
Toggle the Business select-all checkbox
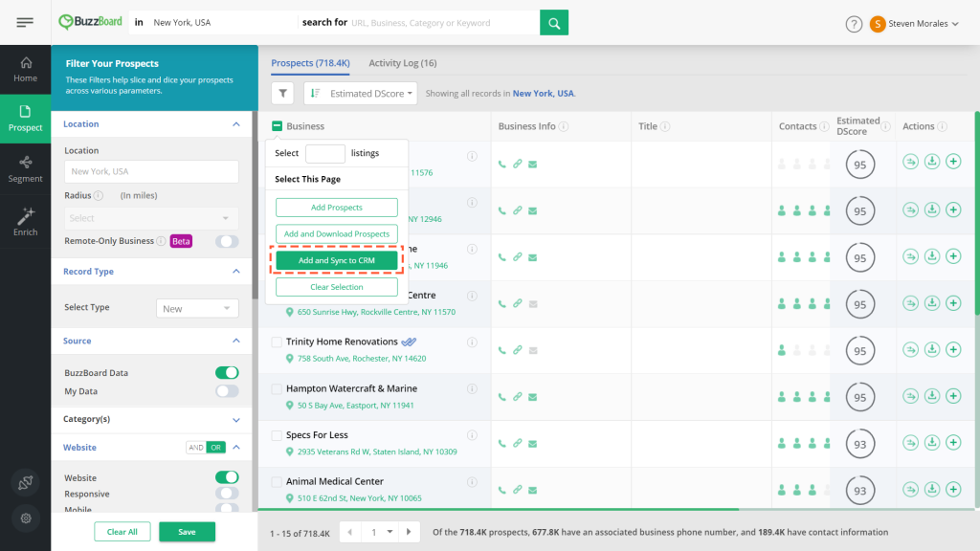click(277, 126)
